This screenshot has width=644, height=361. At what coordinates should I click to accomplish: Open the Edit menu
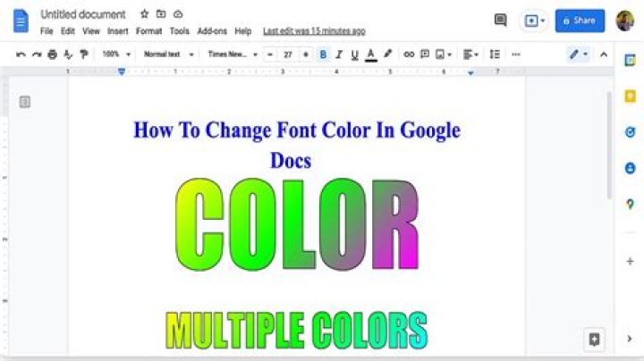[x=68, y=31]
